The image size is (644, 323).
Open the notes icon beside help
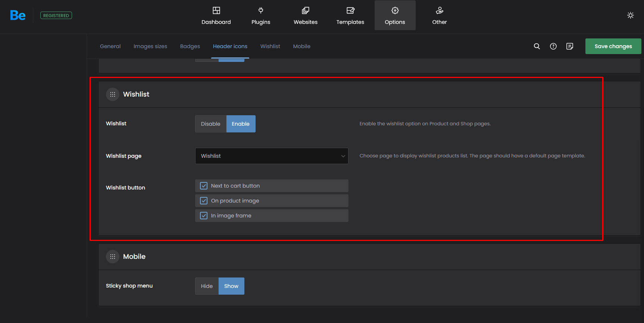pos(570,46)
